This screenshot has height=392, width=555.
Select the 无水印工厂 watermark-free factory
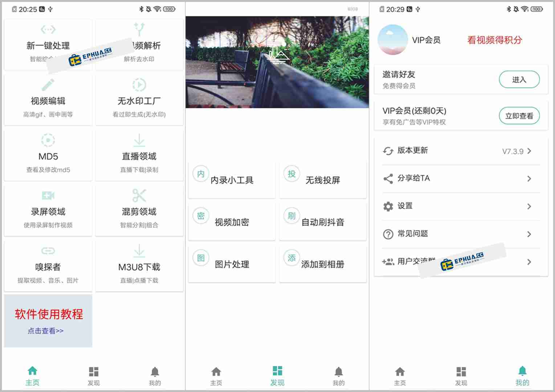coord(139,100)
